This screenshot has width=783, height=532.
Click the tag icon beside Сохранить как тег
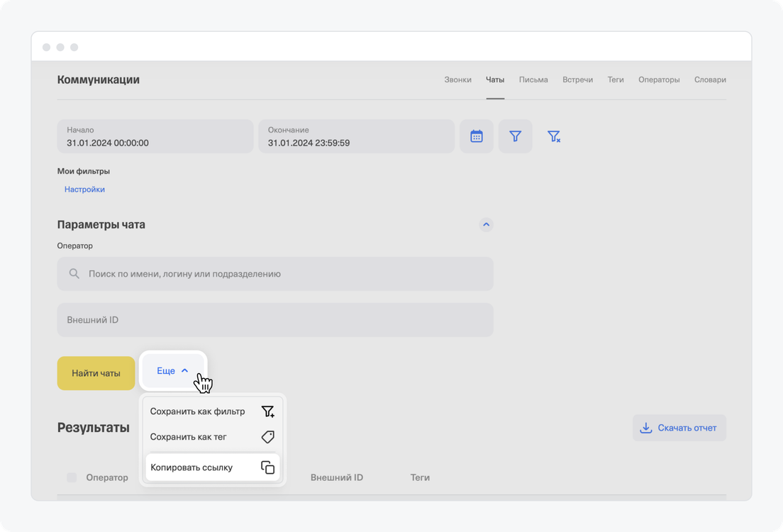click(x=267, y=436)
